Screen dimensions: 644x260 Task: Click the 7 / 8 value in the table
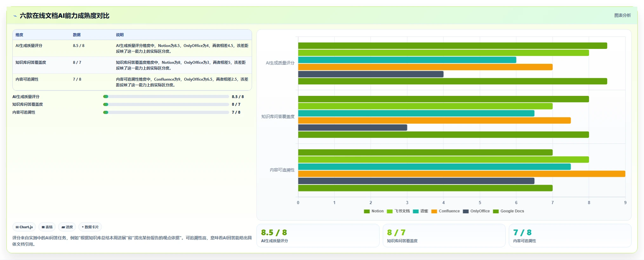77,79
